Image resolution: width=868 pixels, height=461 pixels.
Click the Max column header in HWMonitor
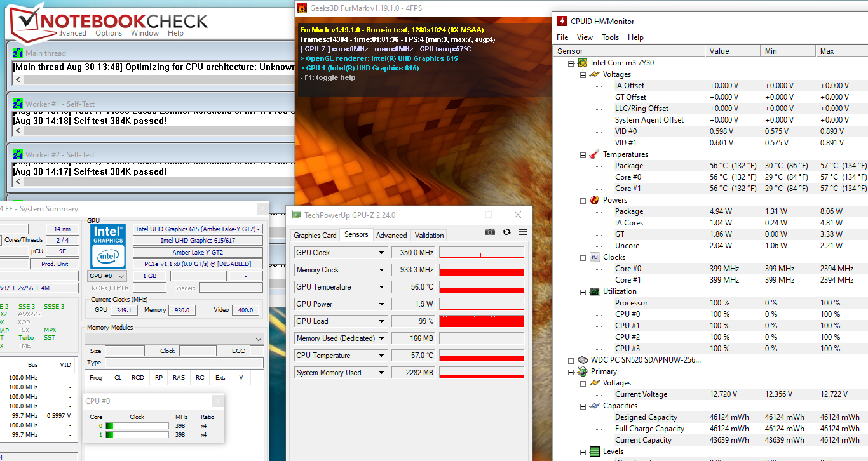tap(842, 51)
